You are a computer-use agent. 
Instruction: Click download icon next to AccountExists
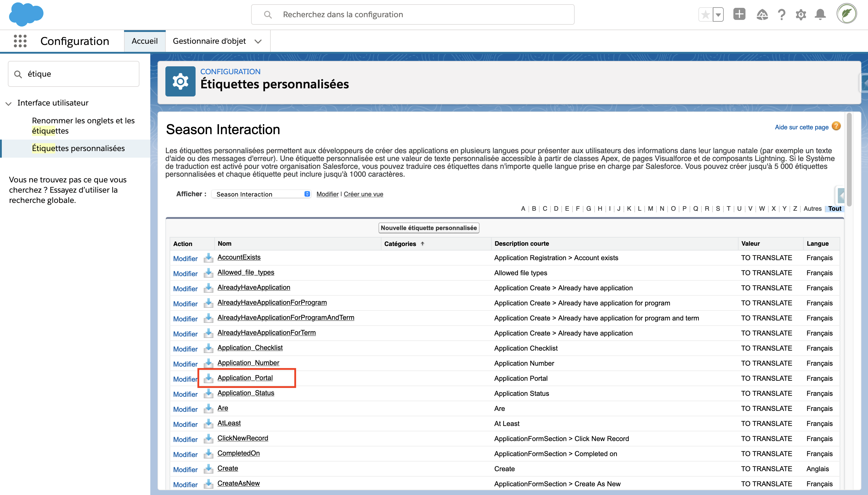click(208, 258)
